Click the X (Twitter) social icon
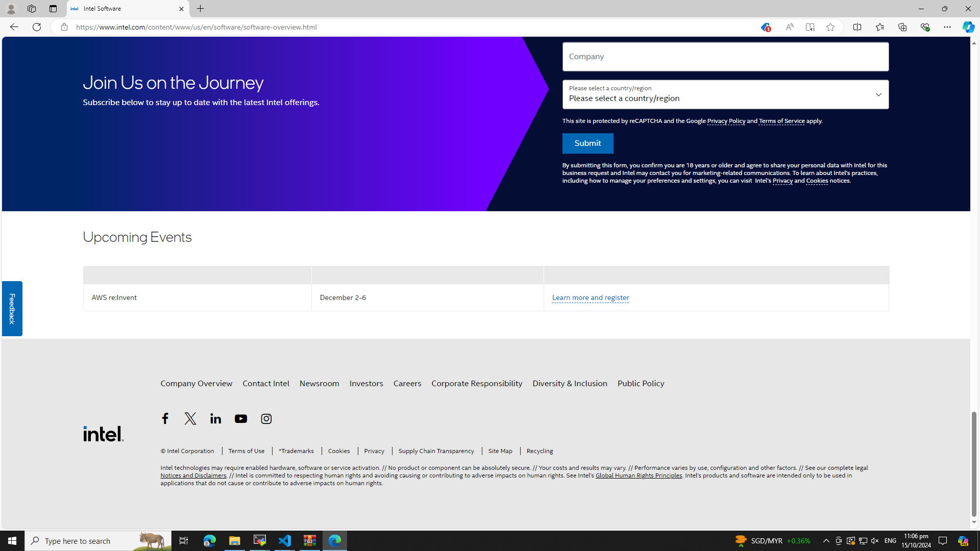Image resolution: width=980 pixels, height=551 pixels. point(190,419)
